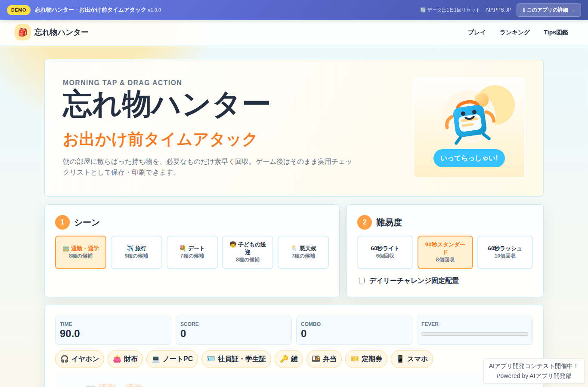Click the 忘れ物ハンター site title
The height and width of the screenshot is (387, 588).
coord(62,32)
